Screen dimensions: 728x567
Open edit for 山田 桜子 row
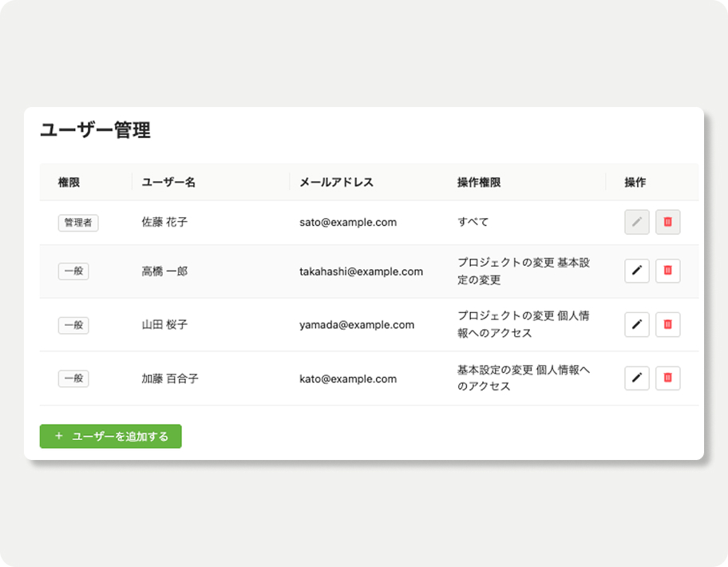pos(636,325)
